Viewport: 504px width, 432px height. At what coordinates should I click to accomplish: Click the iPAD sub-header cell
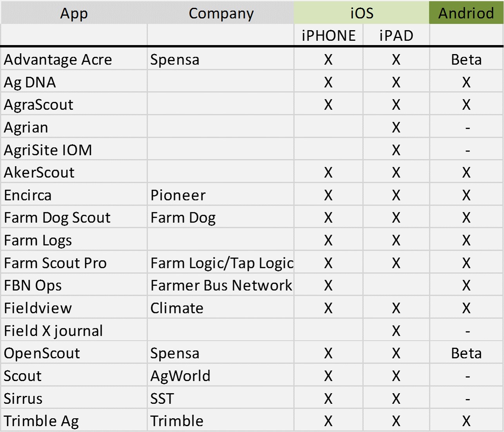pyautogui.click(x=396, y=36)
